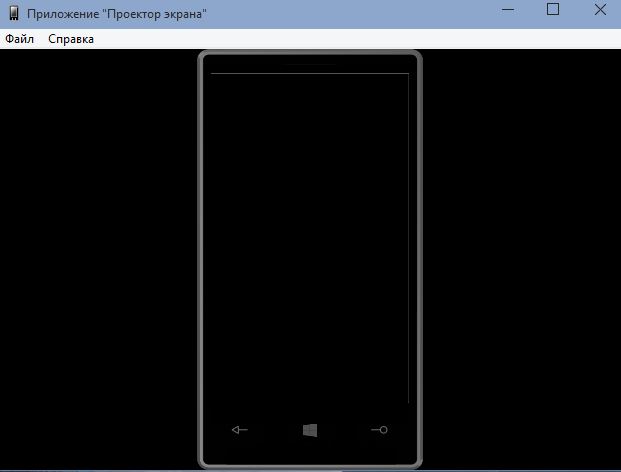Tap the phone's Back arrow button
This screenshot has width=621, height=472.
[240, 430]
